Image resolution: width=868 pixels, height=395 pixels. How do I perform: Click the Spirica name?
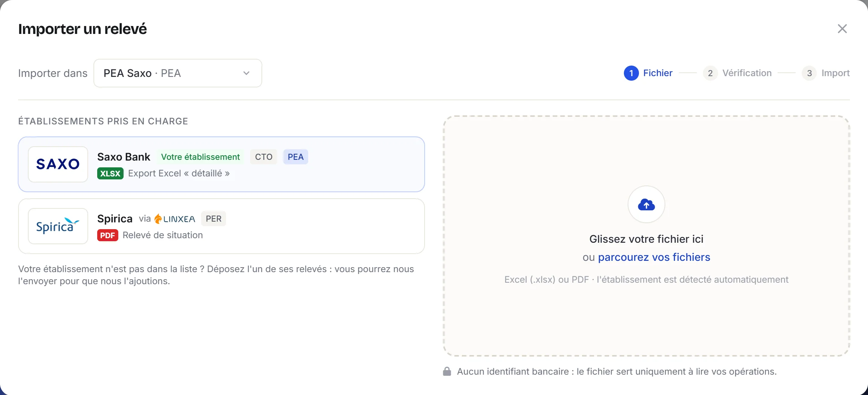pos(115,219)
